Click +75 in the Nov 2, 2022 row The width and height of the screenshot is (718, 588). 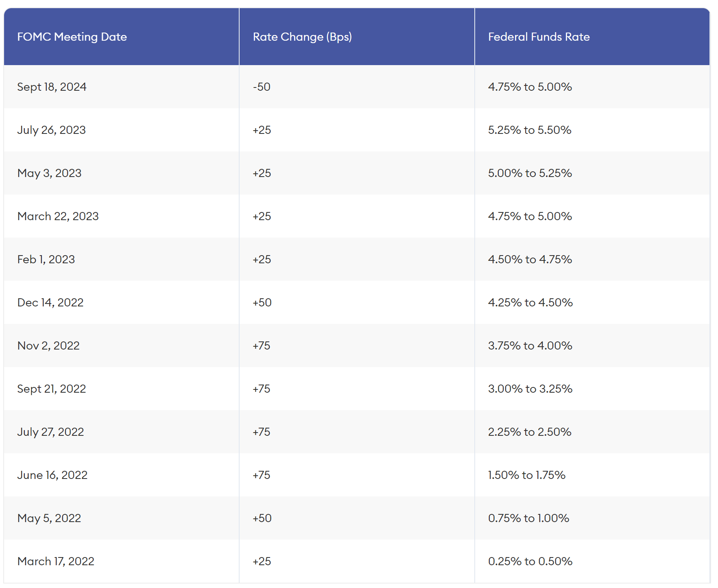click(x=262, y=346)
